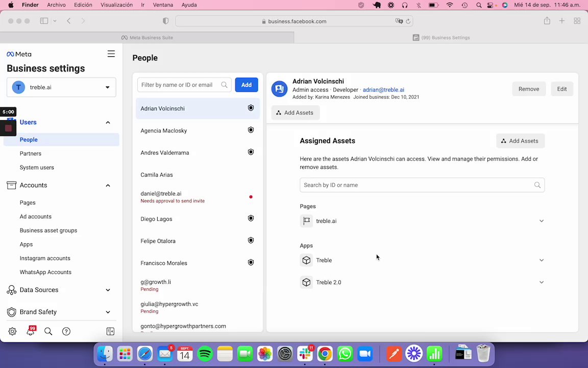Open Spotify from the Dock
Viewport: 588px width, 368px height.
(205, 354)
